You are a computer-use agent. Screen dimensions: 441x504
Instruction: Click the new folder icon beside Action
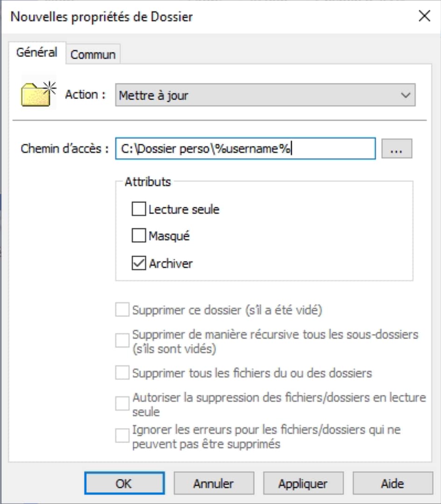[x=38, y=92]
